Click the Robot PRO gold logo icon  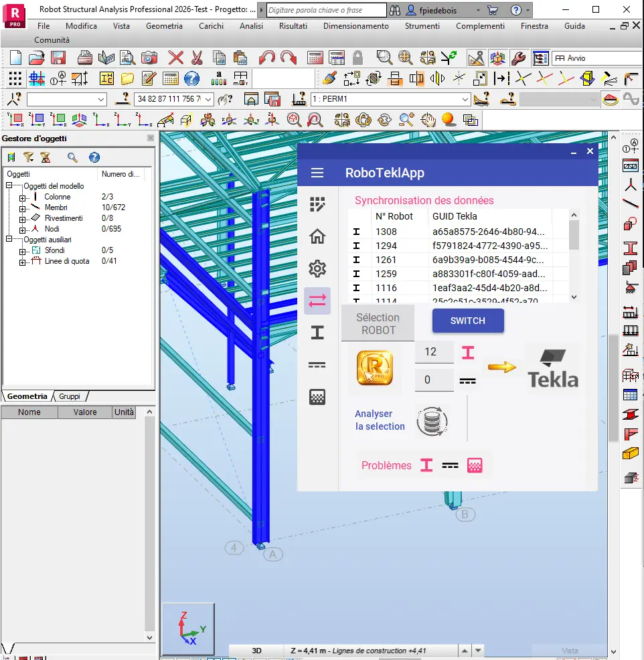pos(375,368)
